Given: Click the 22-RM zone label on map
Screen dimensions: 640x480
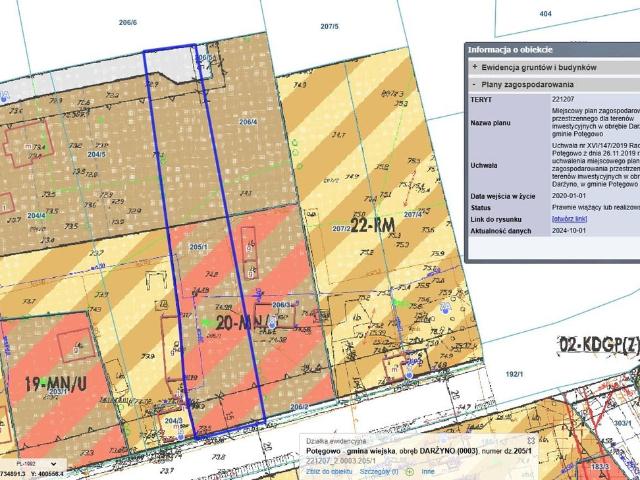Looking at the screenshot, I should (368, 226).
